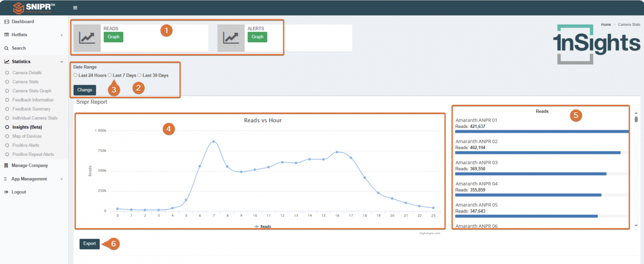Click the Search magnifier icon in sidebar

click(x=6, y=48)
